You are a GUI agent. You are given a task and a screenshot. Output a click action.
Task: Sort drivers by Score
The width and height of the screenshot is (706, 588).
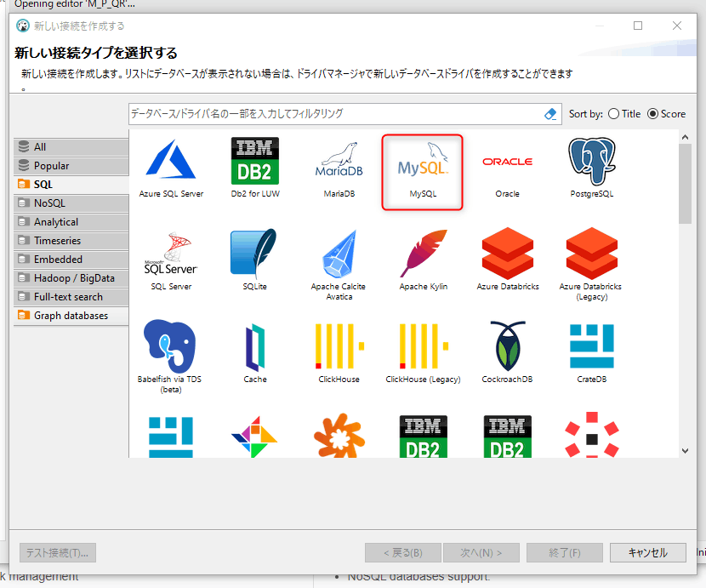(667, 114)
